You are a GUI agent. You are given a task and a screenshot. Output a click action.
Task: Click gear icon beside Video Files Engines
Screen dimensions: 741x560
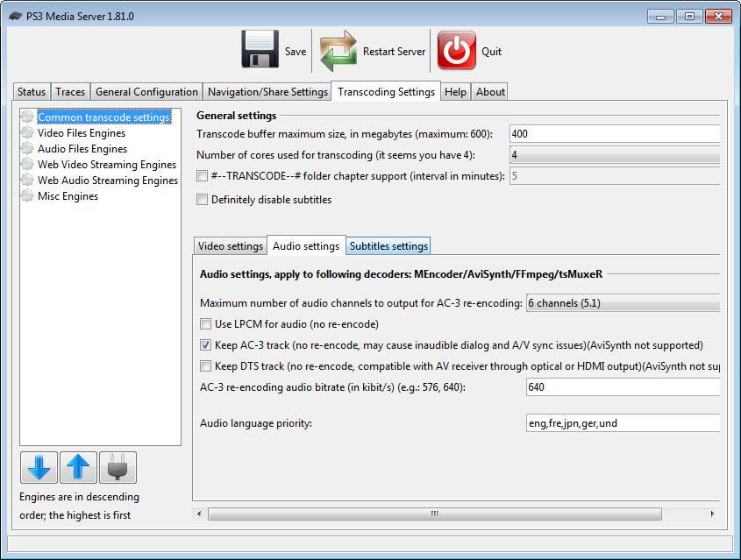pyautogui.click(x=27, y=132)
